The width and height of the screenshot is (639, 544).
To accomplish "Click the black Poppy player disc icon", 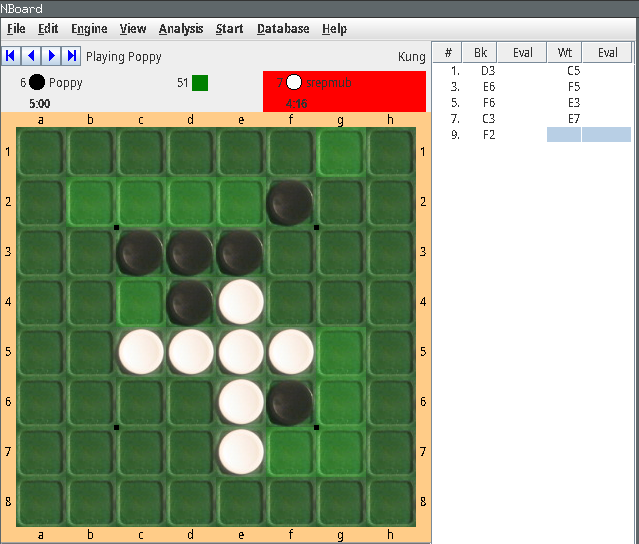I will point(37,82).
